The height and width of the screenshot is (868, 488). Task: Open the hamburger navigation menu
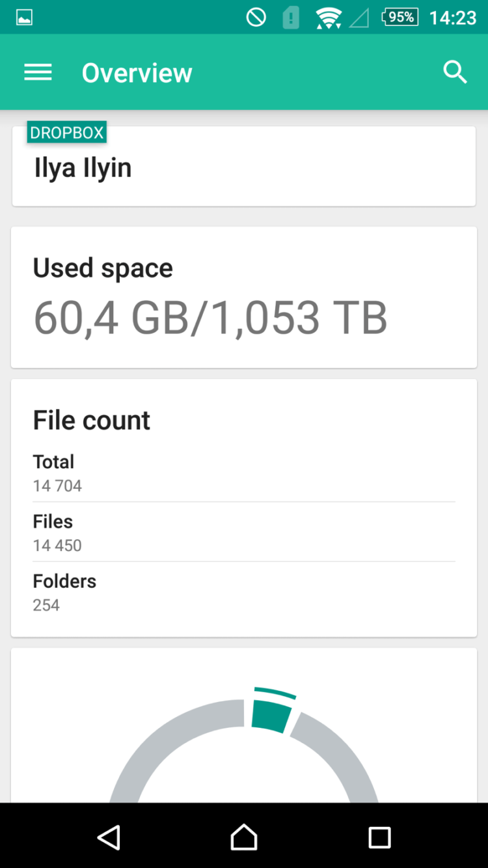[38, 72]
